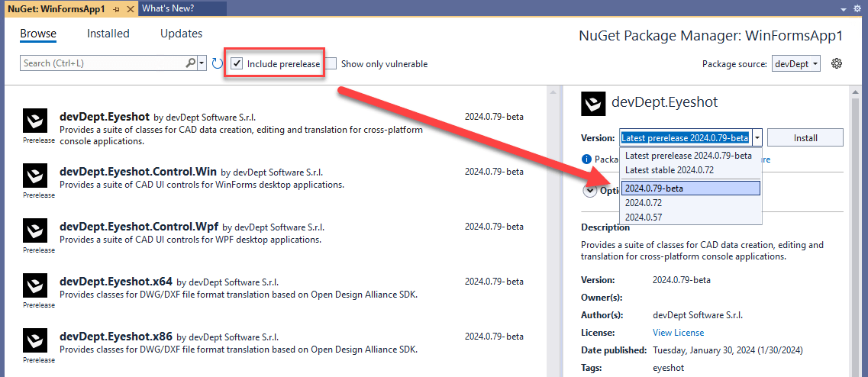
Task: Click 2024.0.79-beta version of devDept.Eyeshot.x64 row
Action: coord(494,282)
